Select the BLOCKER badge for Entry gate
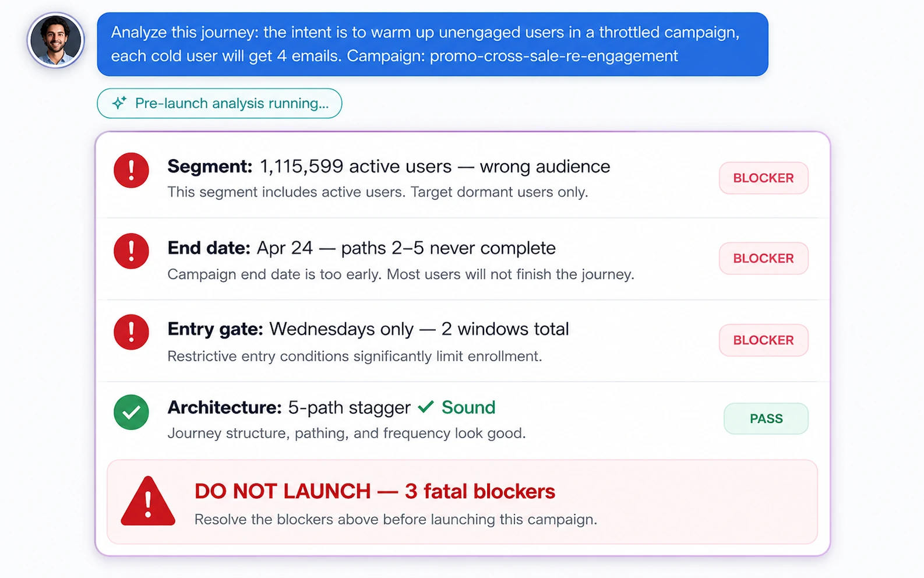 763,340
